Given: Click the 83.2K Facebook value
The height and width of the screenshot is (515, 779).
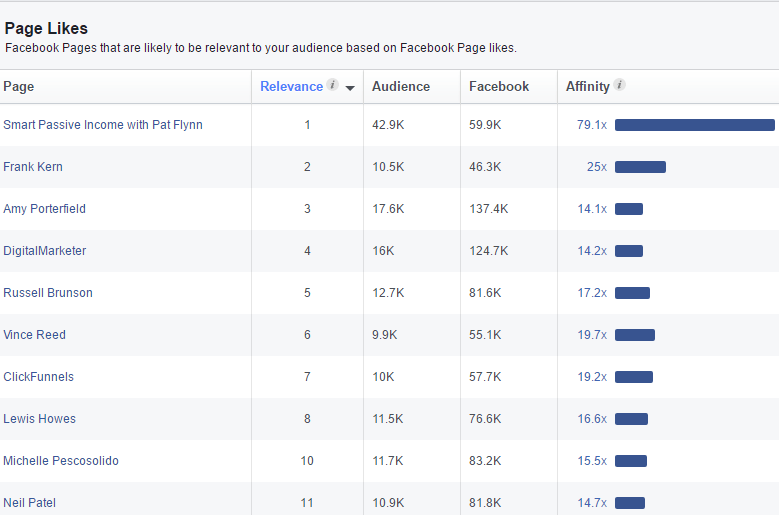Looking at the screenshot, I should tap(485, 460).
